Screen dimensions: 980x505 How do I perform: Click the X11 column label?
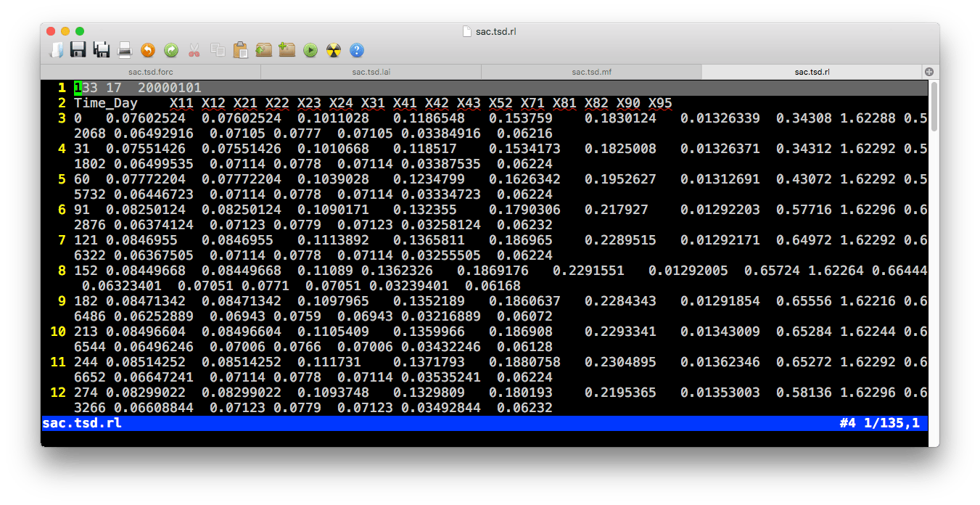click(x=181, y=103)
